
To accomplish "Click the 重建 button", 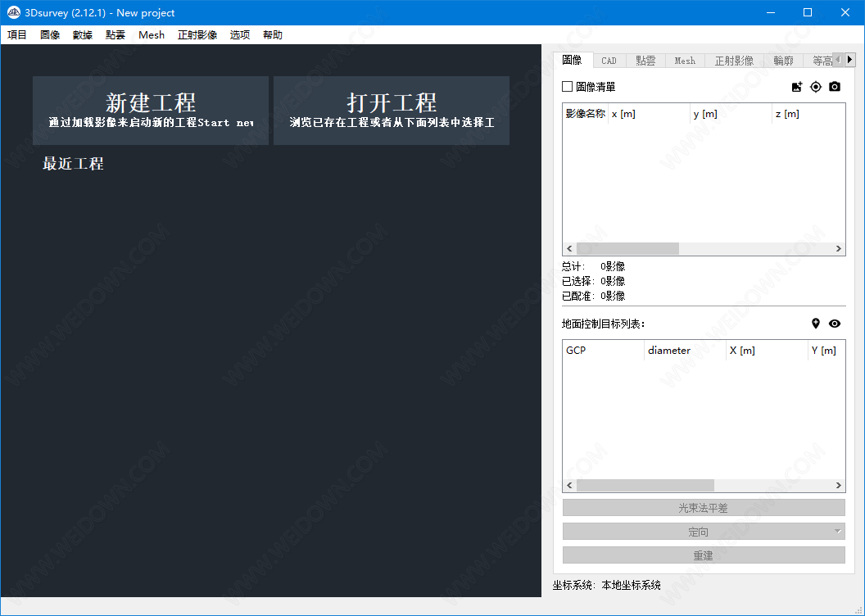I will point(704,555).
